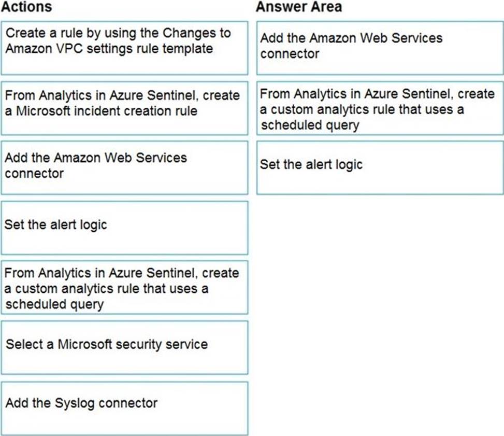Click the Actions column heading
504x436 pixels.
(x=26, y=7)
